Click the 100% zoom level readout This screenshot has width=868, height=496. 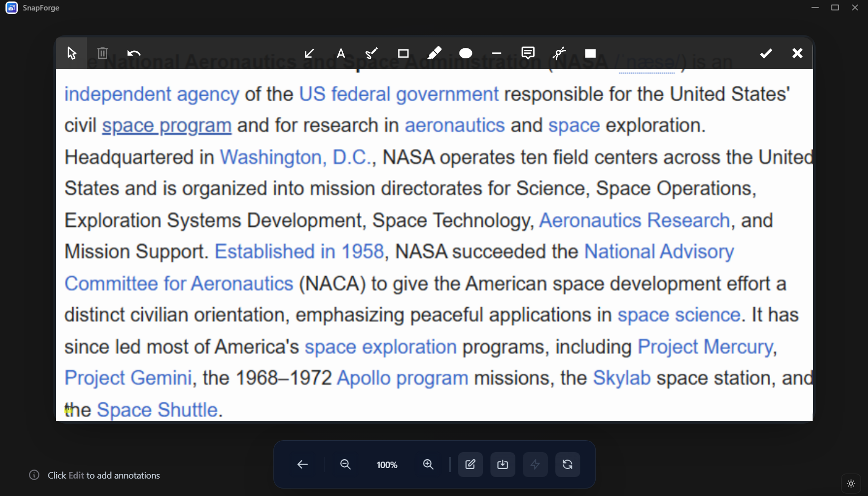pyautogui.click(x=387, y=465)
